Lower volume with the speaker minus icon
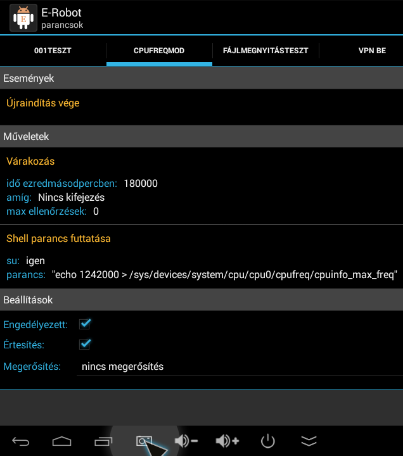403x456 pixels. 186,441
